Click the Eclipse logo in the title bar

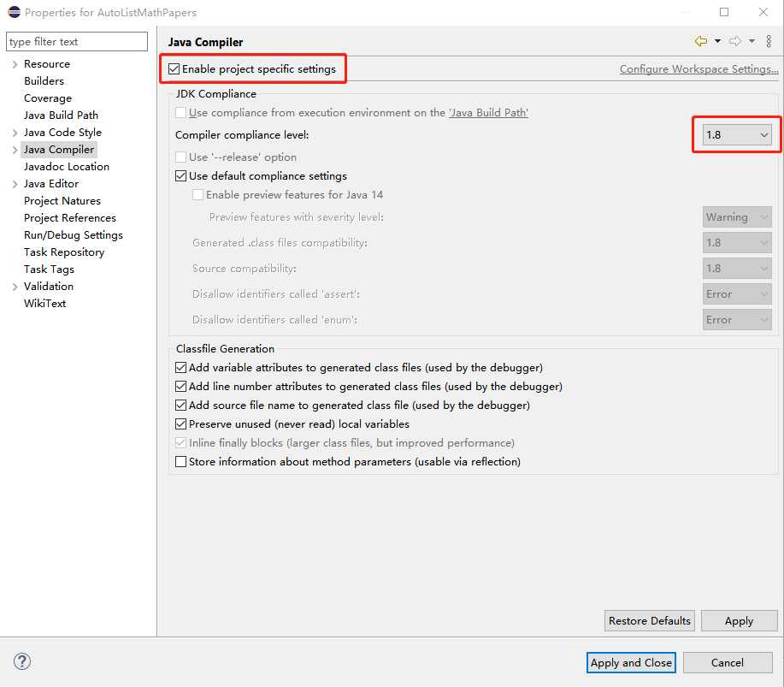[x=12, y=12]
